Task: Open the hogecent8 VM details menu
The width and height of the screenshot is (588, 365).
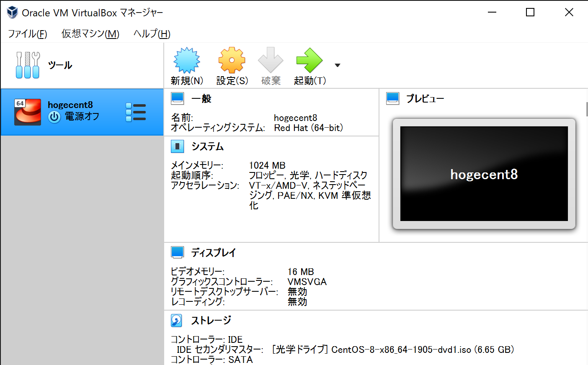Action: [x=135, y=112]
